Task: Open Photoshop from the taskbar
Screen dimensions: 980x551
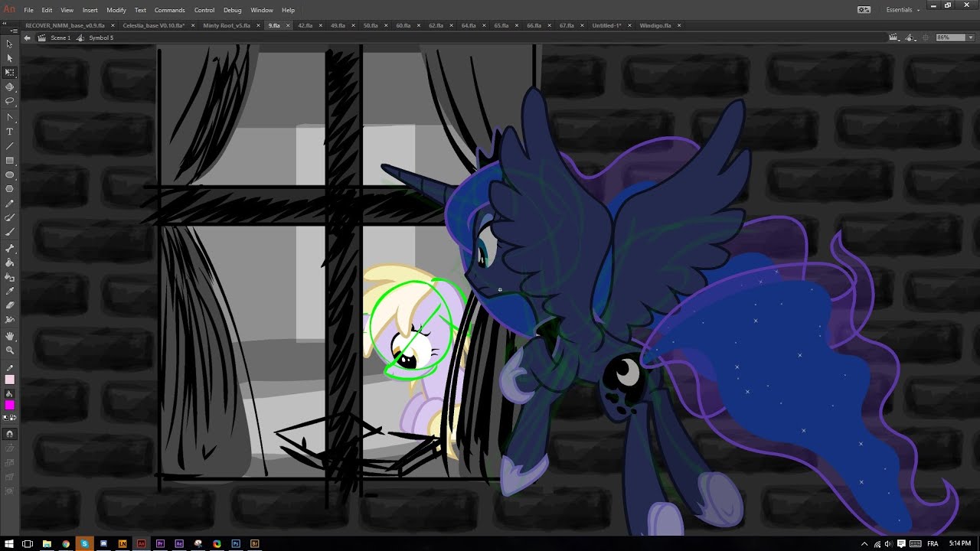Action: [x=236, y=543]
